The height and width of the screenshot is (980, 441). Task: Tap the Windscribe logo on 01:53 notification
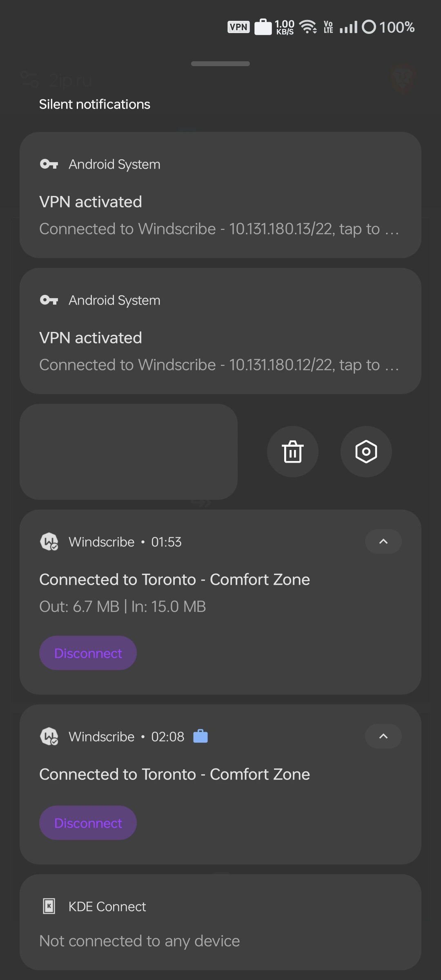pyautogui.click(x=49, y=542)
